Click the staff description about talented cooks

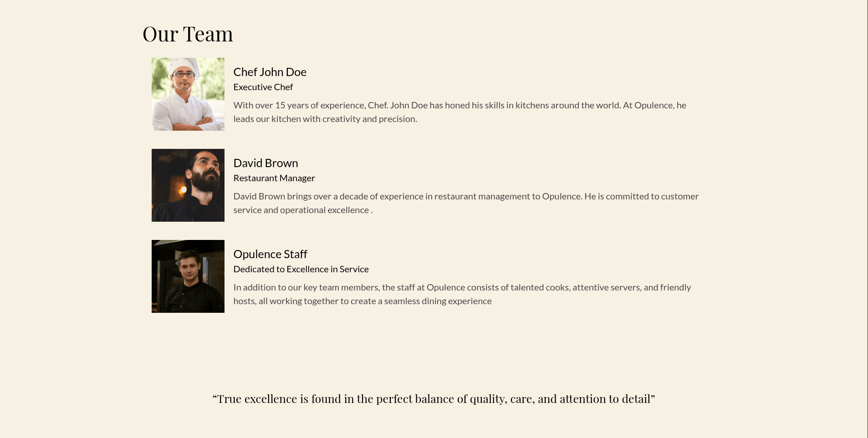pyautogui.click(x=462, y=294)
